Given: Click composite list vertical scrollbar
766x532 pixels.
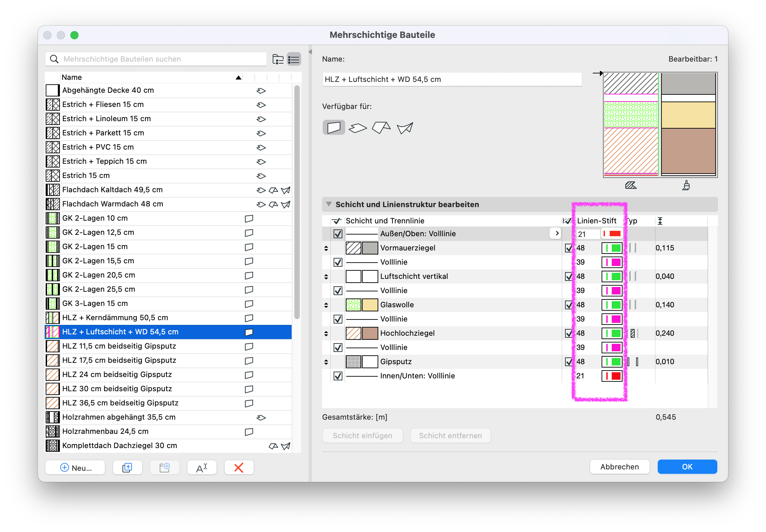Looking at the screenshot, I should click(x=297, y=202).
